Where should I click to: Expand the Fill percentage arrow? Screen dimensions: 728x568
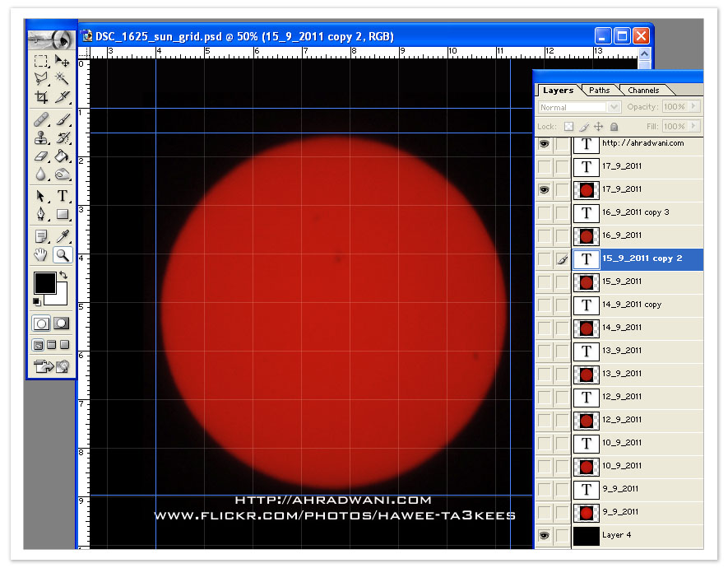[x=693, y=127]
